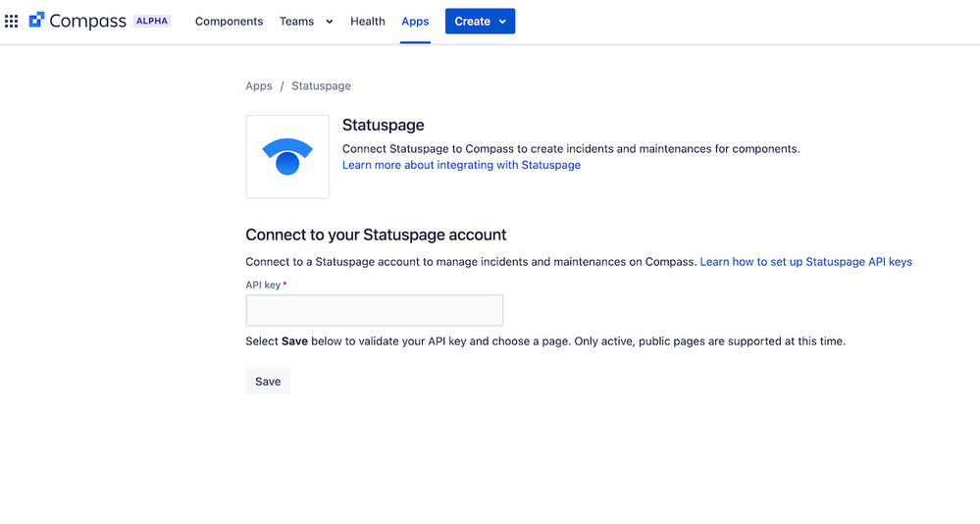Open the app switcher grid icon
This screenshot has height=524, width=980.
coord(11,22)
